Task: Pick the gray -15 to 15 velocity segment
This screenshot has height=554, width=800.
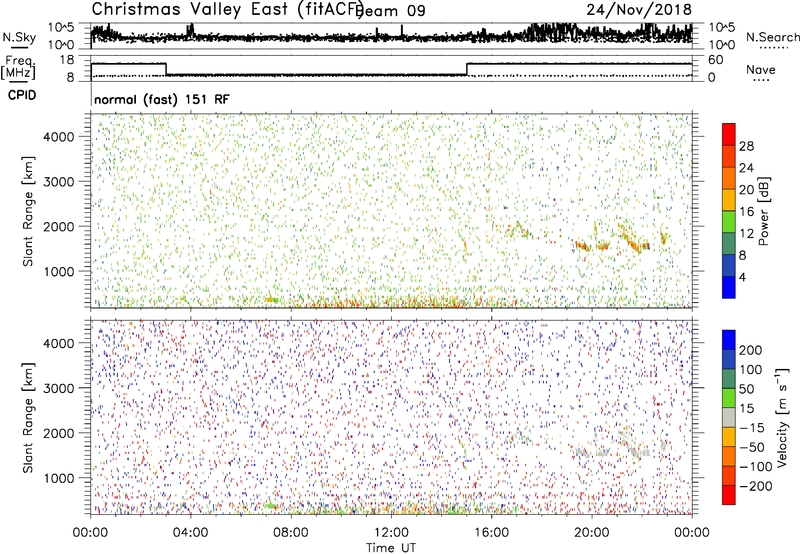Action: tap(729, 417)
